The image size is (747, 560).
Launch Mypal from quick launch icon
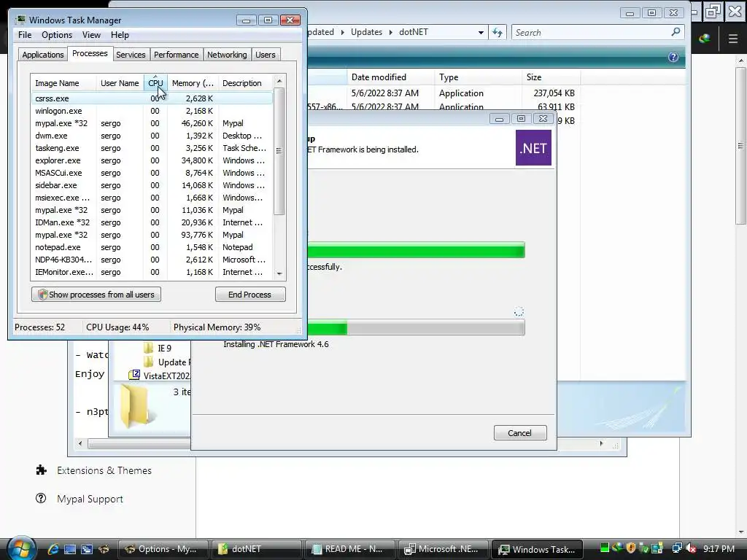coord(104,549)
